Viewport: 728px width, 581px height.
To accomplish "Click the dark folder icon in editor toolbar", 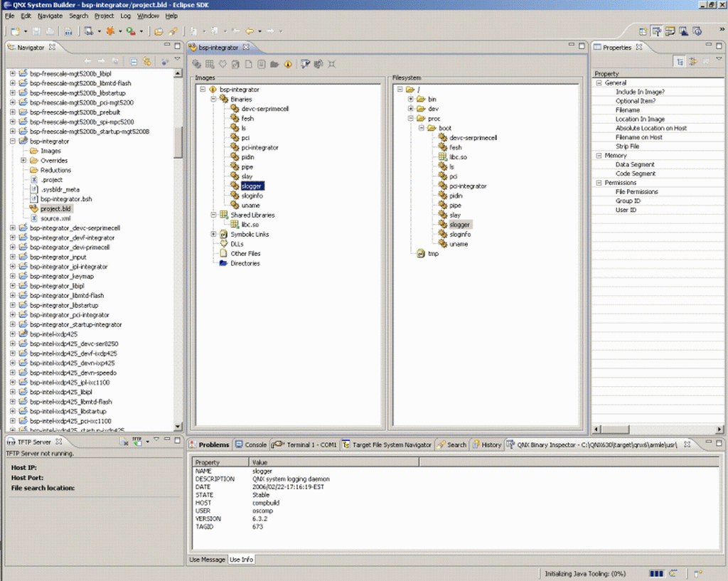I will coord(274,64).
